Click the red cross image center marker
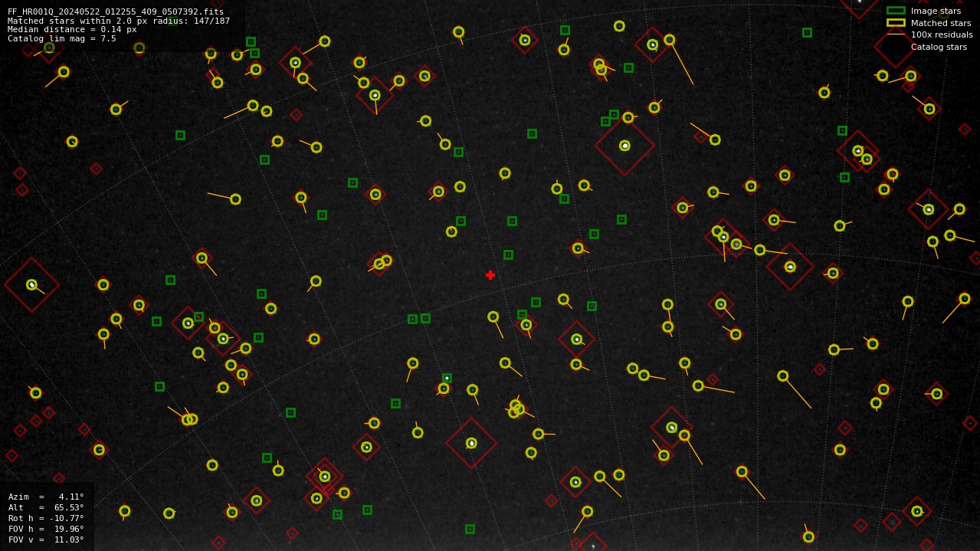 (490, 275)
